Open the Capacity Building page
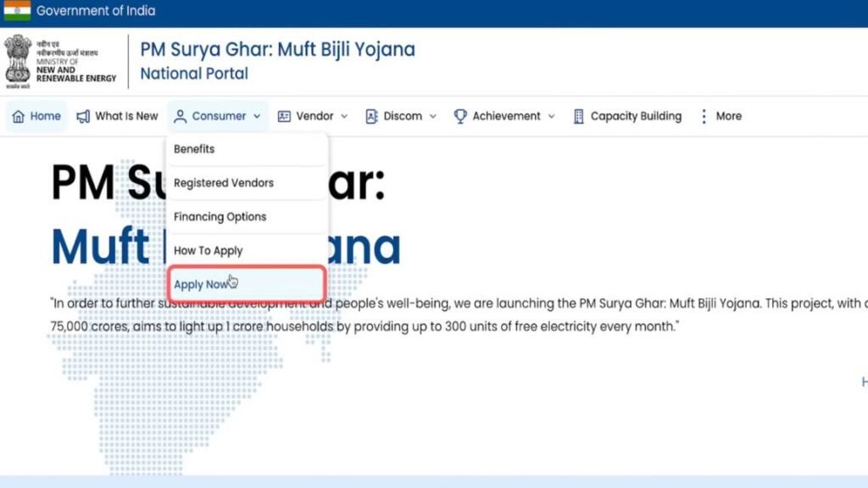Screen dimensions: 868x488 coord(636,116)
